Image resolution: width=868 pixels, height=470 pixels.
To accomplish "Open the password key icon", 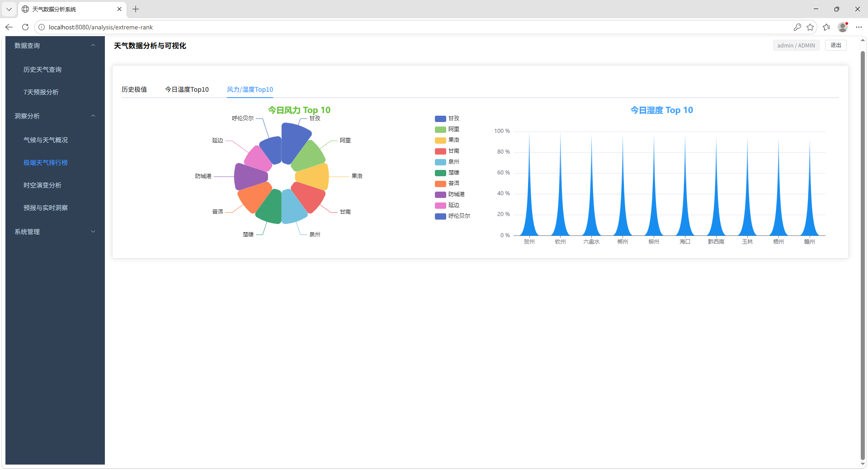I will [x=797, y=27].
